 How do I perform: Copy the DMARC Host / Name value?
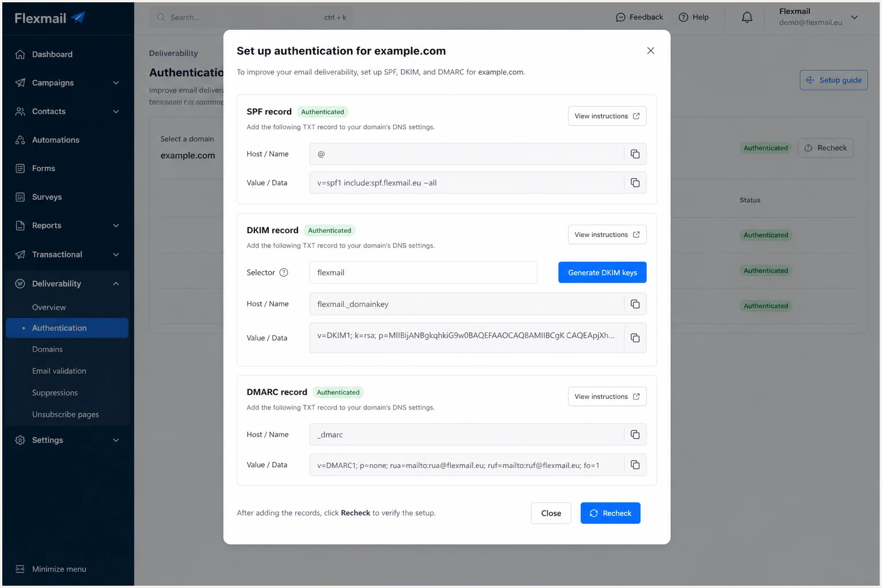tap(635, 435)
